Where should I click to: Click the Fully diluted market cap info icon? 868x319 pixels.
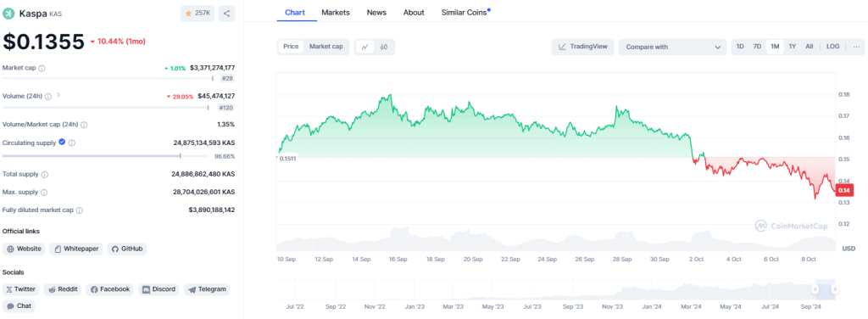click(x=80, y=210)
